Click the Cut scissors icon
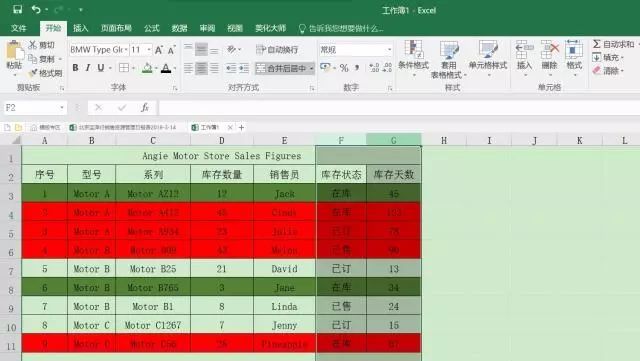This screenshot has height=361, width=640. [x=33, y=45]
